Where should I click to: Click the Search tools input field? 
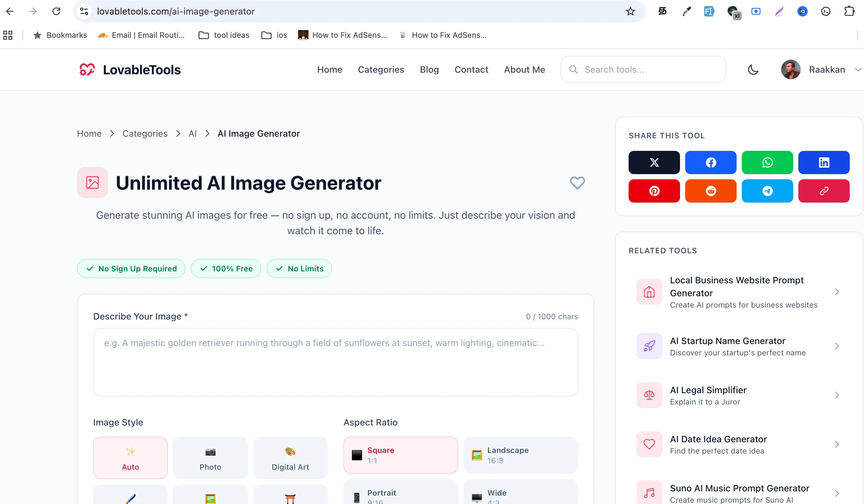[643, 69]
